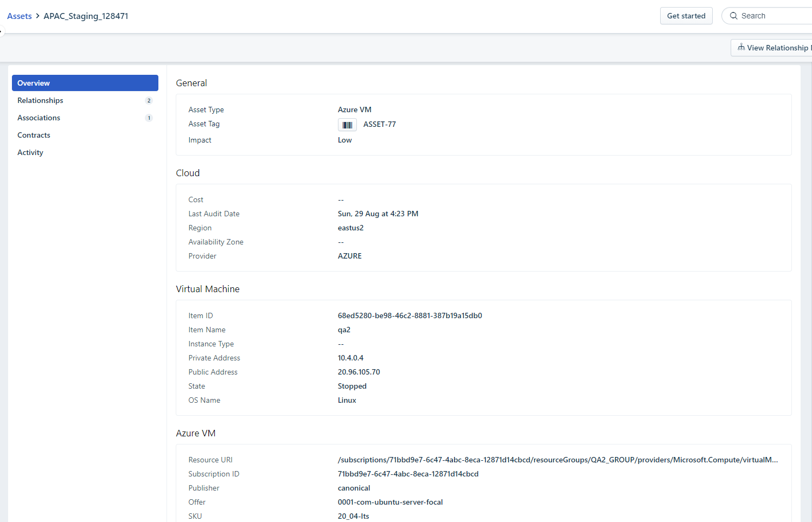
Task: Open the View Relationship map button
Action: point(771,48)
